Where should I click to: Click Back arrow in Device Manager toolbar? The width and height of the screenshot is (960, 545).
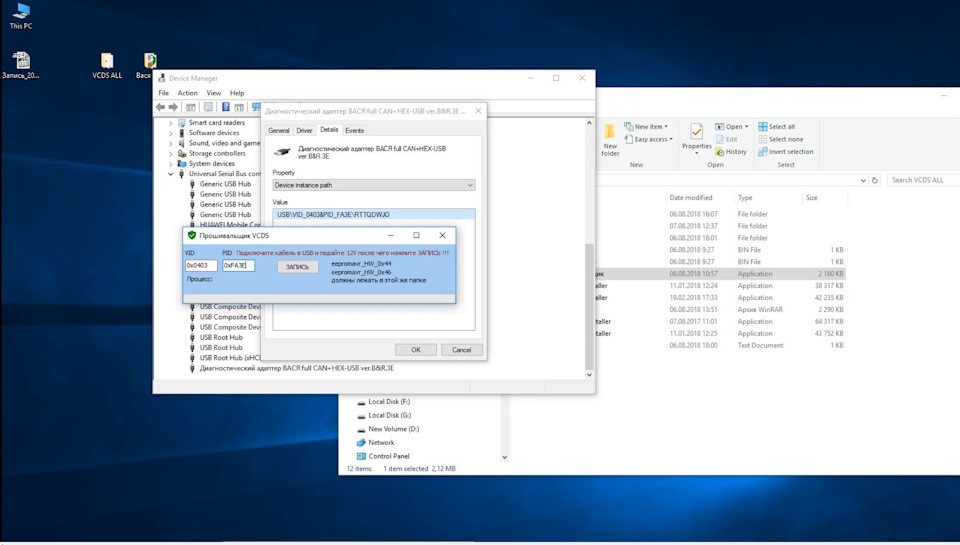(x=160, y=107)
